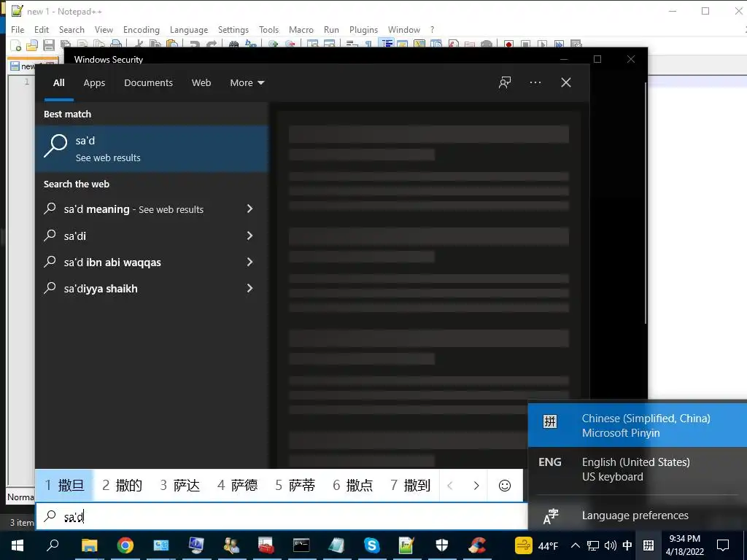Image resolution: width=747 pixels, height=560 pixels.
Task: Launch Google Chrome from the taskbar
Action: 125,545
